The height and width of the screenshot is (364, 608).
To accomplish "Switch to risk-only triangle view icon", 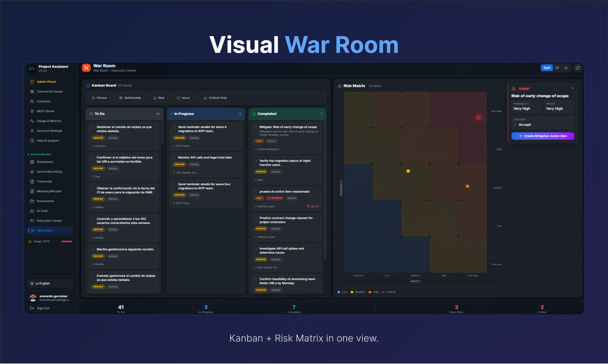I will coord(566,68).
